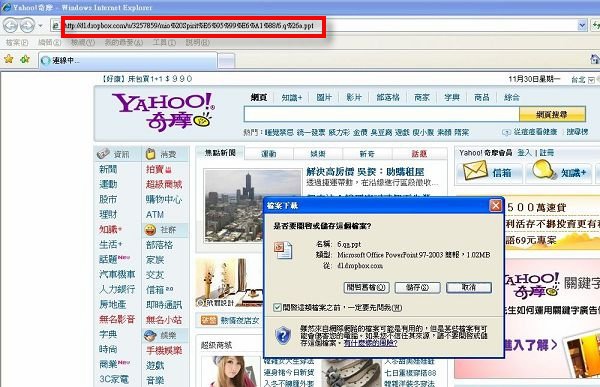Click the Add to Favorites star icon
The width and height of the screenshot is (600, 387).
(x=25, y=59)
